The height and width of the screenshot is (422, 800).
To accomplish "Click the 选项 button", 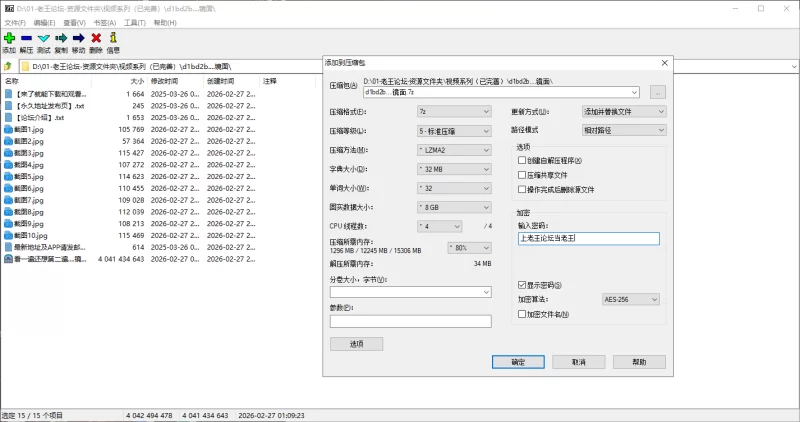I will pos(356,344).
